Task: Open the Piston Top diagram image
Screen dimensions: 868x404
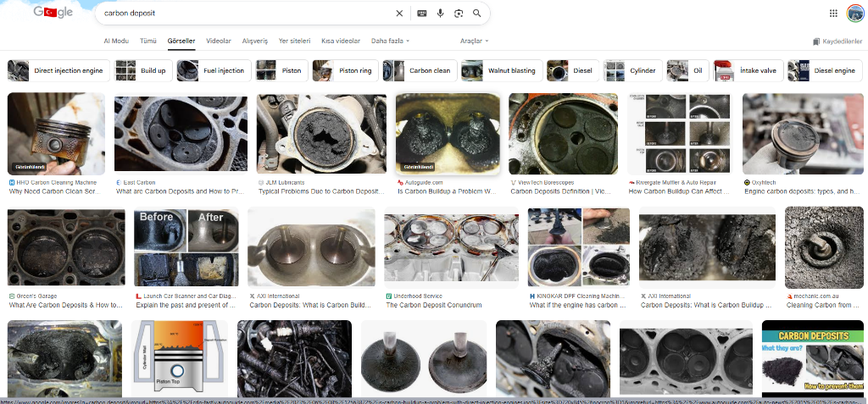Action: pyautogui.click(x=180, y=358)
